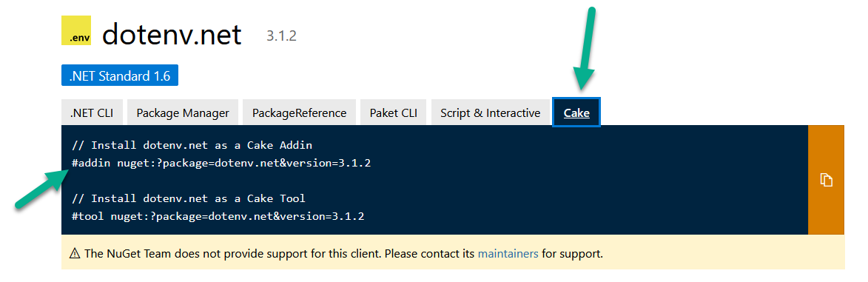This screenshot has width=868, height=282.
Task: Click the .NET Standard 1.6 badge
Action: coord(120,76)
